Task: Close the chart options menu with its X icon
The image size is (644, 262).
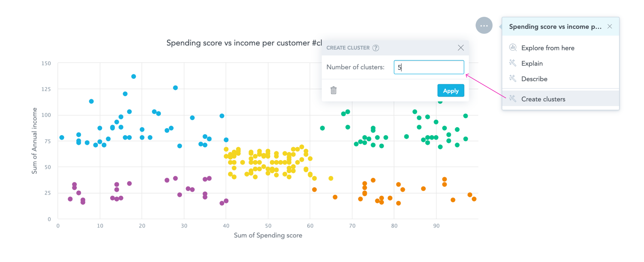Action: pos(610,26)
